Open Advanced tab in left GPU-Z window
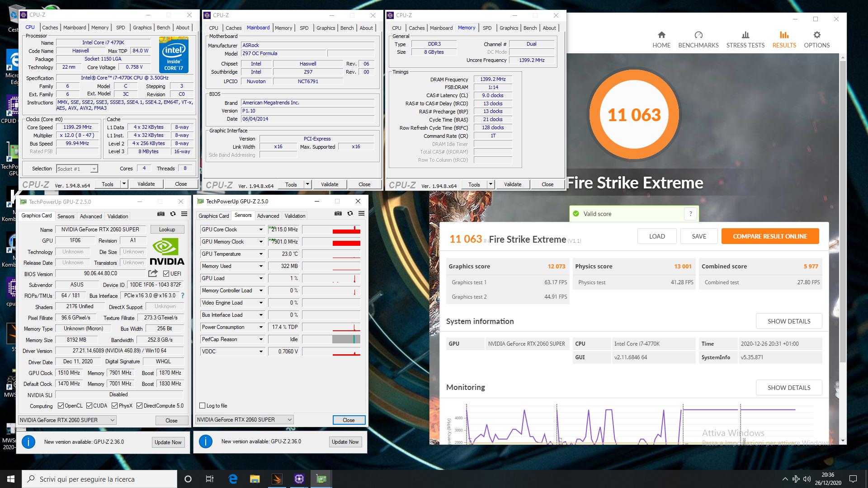The height and width of the screenshot is (488, 868). point(91,216)
